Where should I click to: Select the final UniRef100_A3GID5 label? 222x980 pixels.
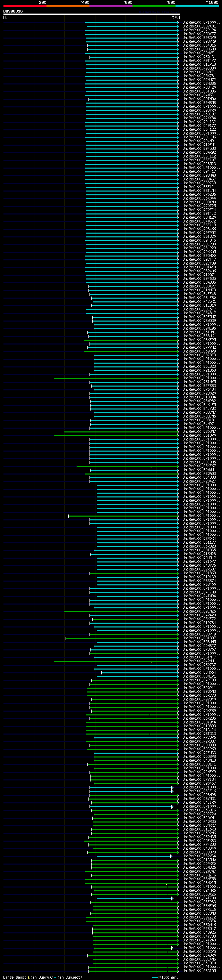[199, 971]
